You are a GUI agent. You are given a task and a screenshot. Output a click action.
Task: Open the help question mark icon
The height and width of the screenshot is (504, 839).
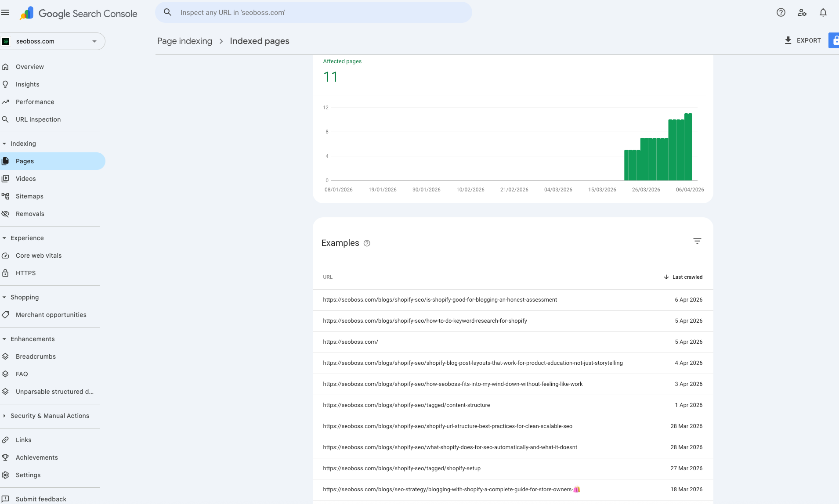tap(781, 12)
